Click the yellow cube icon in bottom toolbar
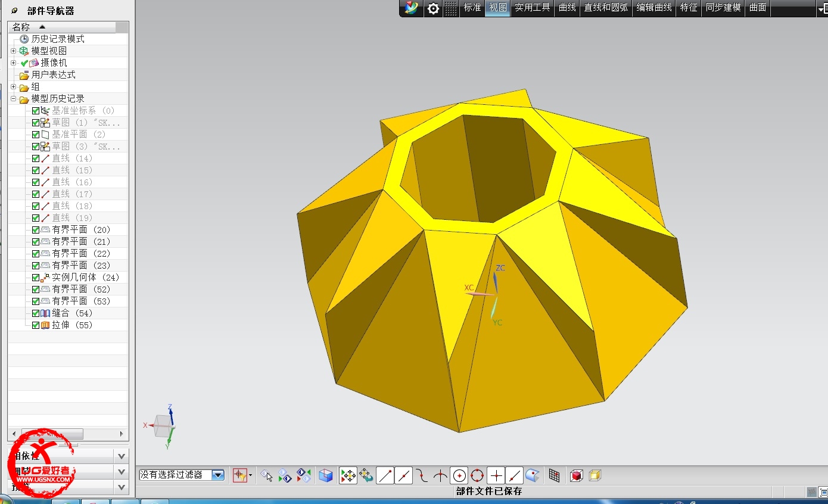828x504 pixels. coord(594,475)
